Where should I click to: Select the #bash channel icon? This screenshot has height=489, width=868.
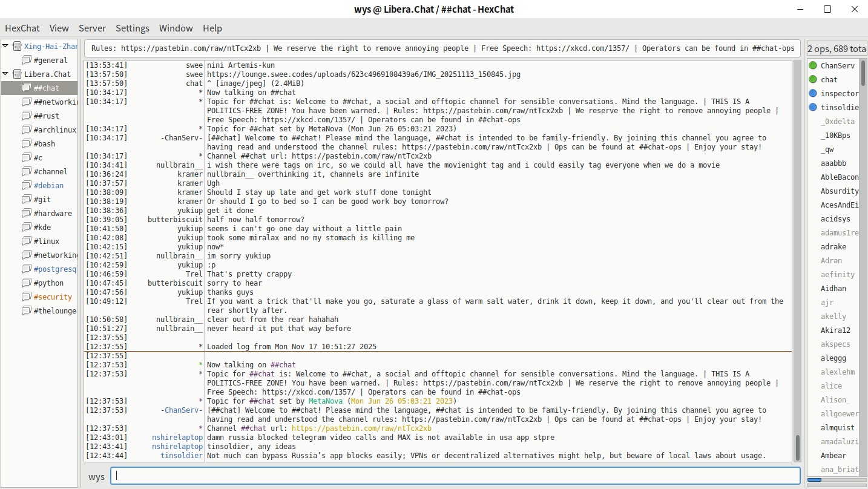tap(27, 143)
